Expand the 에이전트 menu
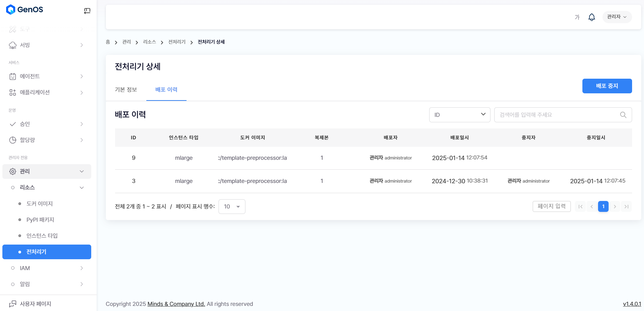The width and height of the screenshot is (644, 311). (x=47, y=76)
